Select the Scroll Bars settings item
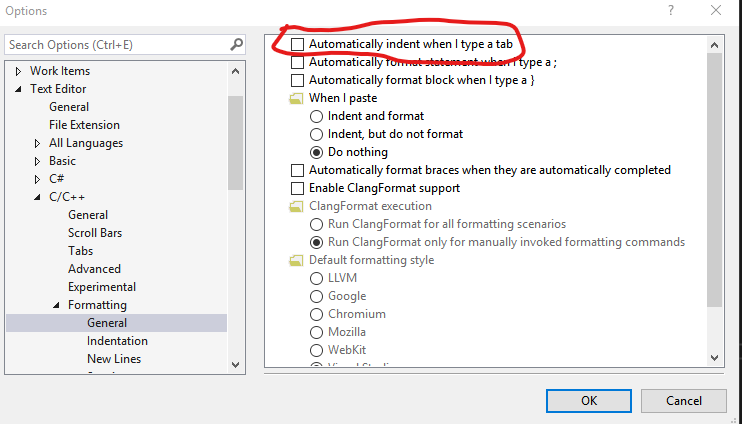The image size is (742, 424). (95, 233)
